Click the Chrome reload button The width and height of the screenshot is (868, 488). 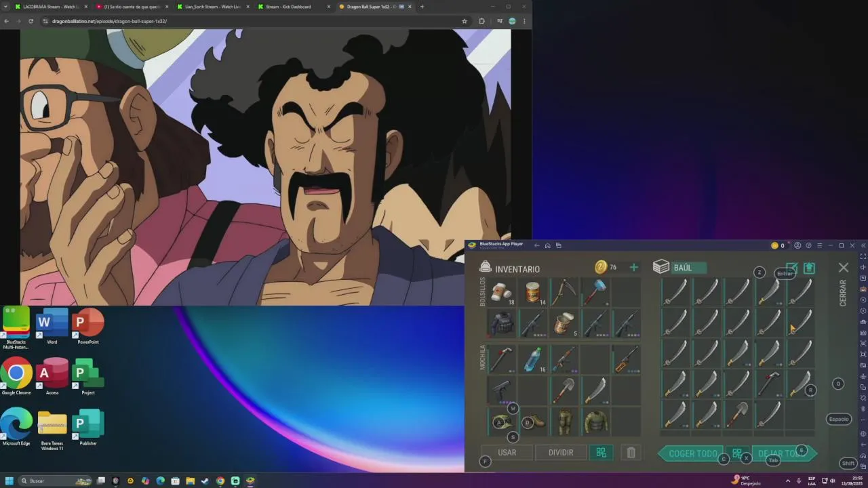(x=31, y=21)
